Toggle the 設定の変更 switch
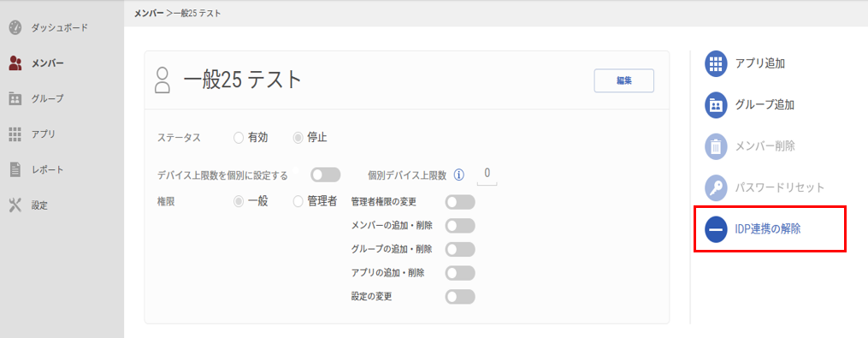This screenshot has height=338, width=868. point(460,296)
